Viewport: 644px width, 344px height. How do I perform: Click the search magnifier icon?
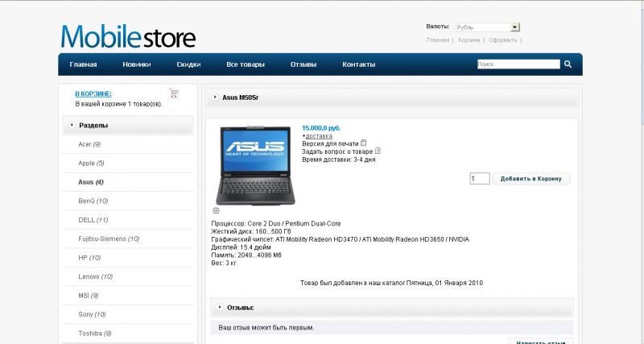tap(568, 64)
